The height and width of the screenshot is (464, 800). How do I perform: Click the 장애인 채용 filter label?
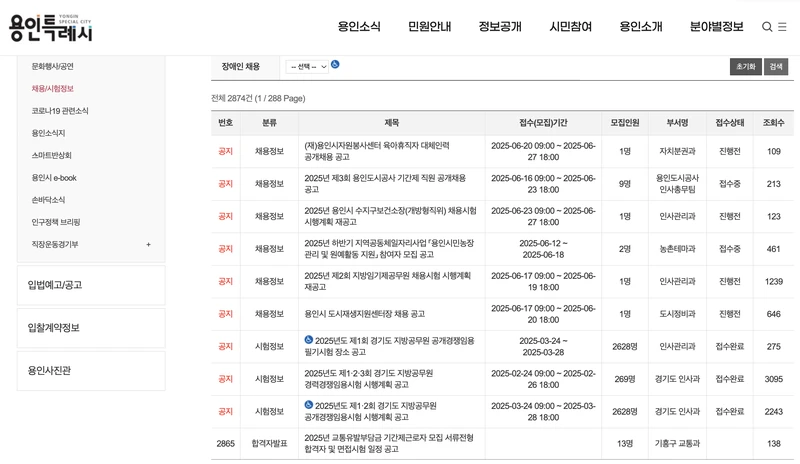[241, 66]
